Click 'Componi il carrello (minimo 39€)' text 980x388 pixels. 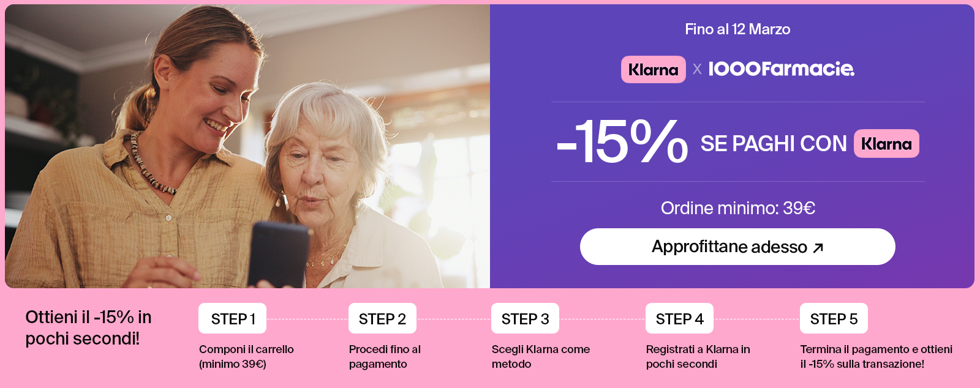(x=246, y=357)
